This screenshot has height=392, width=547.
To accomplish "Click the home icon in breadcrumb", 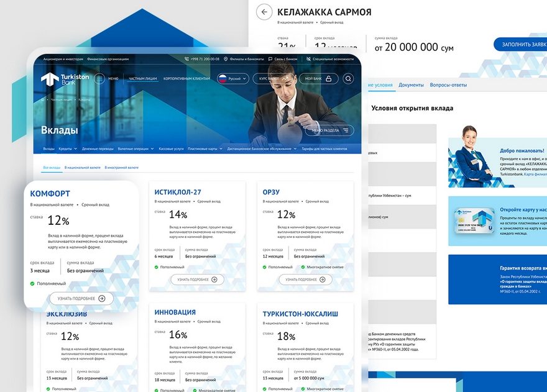I will [43, 100].
